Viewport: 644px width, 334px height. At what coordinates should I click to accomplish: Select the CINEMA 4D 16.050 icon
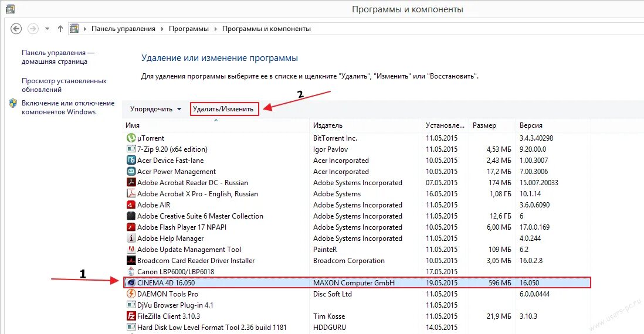(131, 282)
